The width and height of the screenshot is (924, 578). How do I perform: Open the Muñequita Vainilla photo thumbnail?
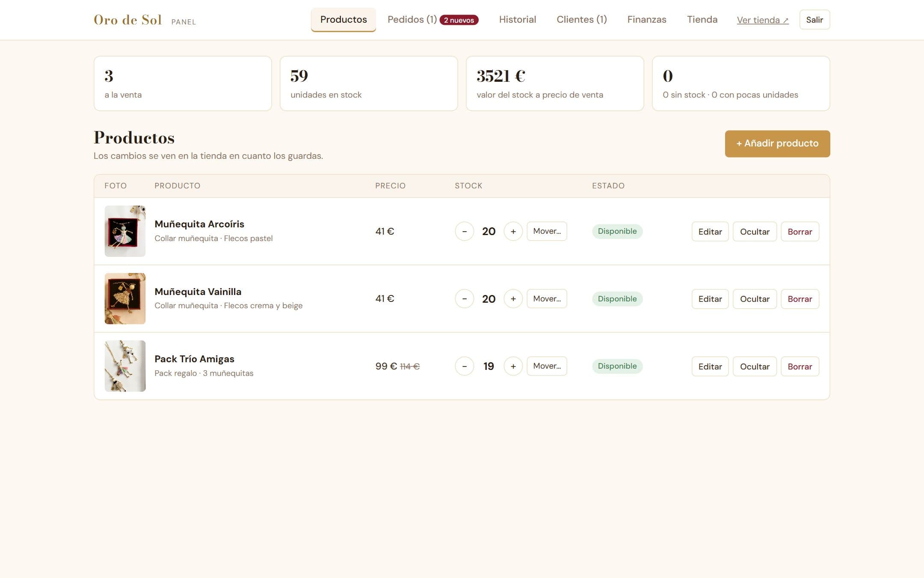click(125, 299)
